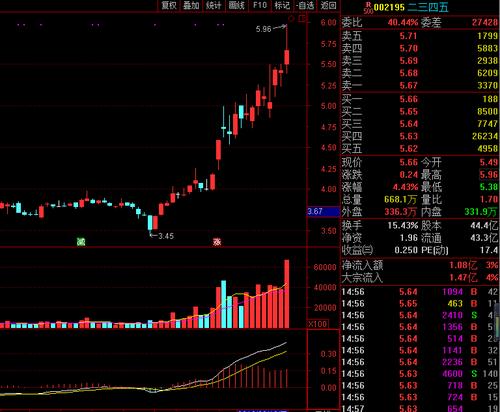
Task: Click the 3.45 low price annotation
Action: click(x=166, y=236)
